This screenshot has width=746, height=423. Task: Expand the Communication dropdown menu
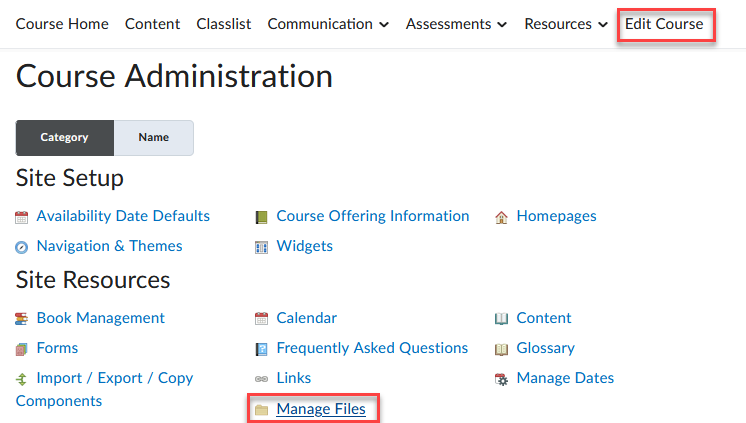328,24
